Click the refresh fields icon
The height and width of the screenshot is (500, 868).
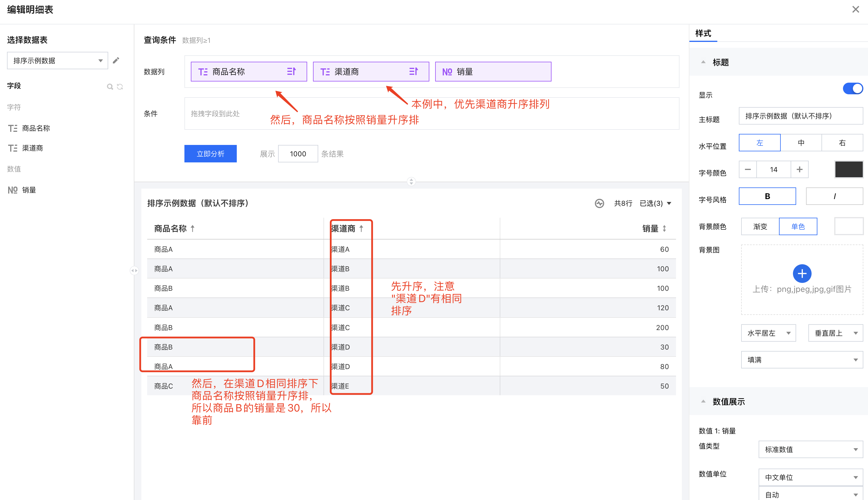pos(120,86)
